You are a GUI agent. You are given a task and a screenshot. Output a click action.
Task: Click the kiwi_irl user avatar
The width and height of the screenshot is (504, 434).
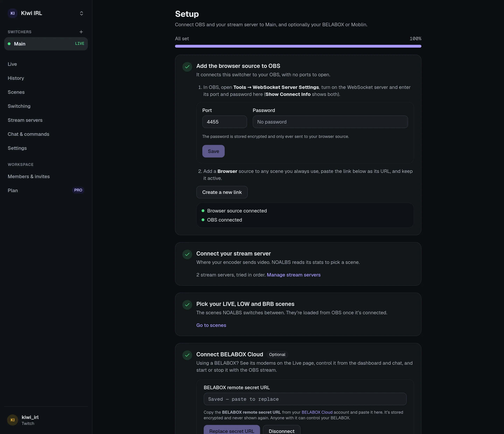[12, 420]
